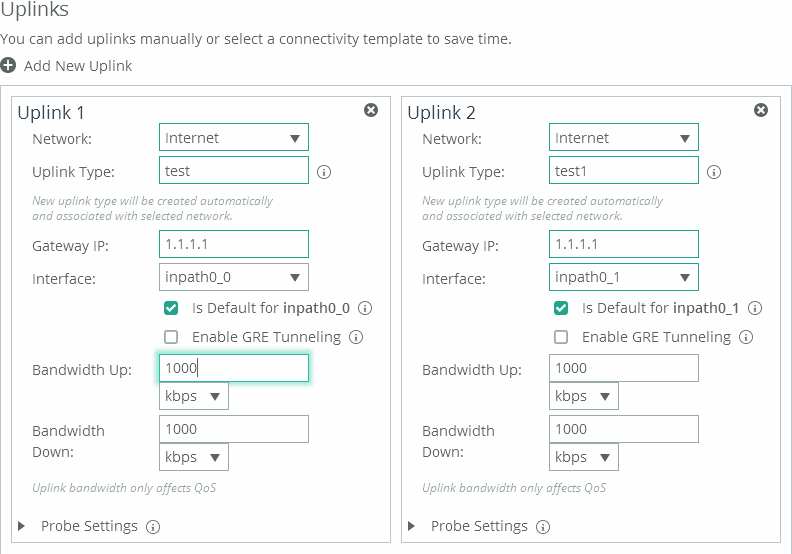Click the plus icon for Add New Uplink

pos(8,65)
